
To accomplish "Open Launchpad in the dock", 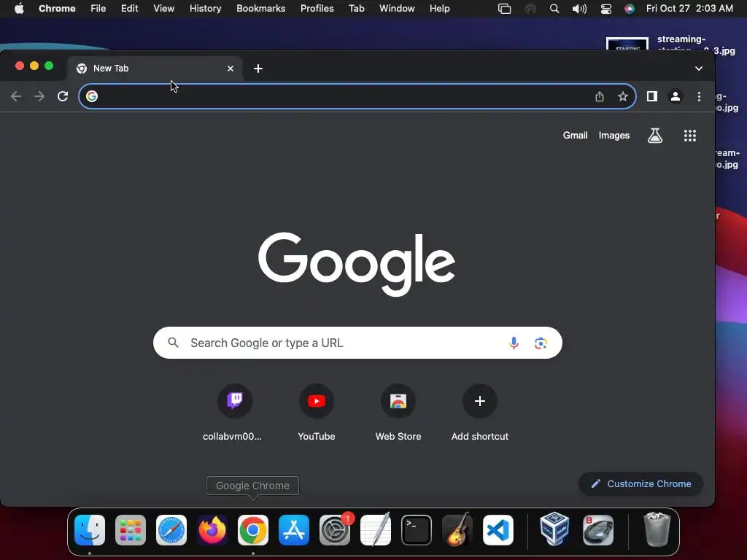I will (131, 530).
